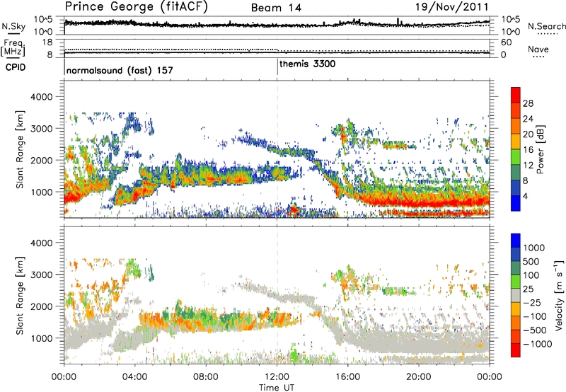Select the "themis 3300" CPID text
Image resolution: width=566 pixels, height=392 pixels.
point(308,64)
